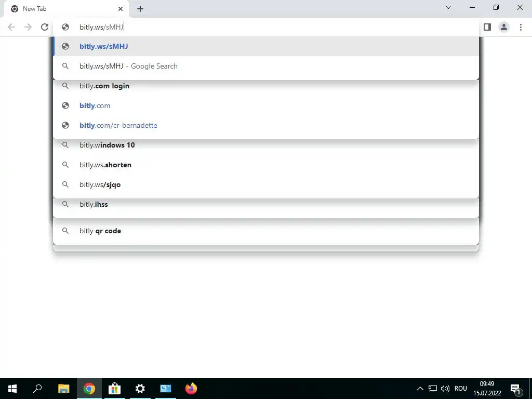Screen dimensions: 532x399
Task: Select the bitly.ihss suggestion
Action: tap(266, 204)
